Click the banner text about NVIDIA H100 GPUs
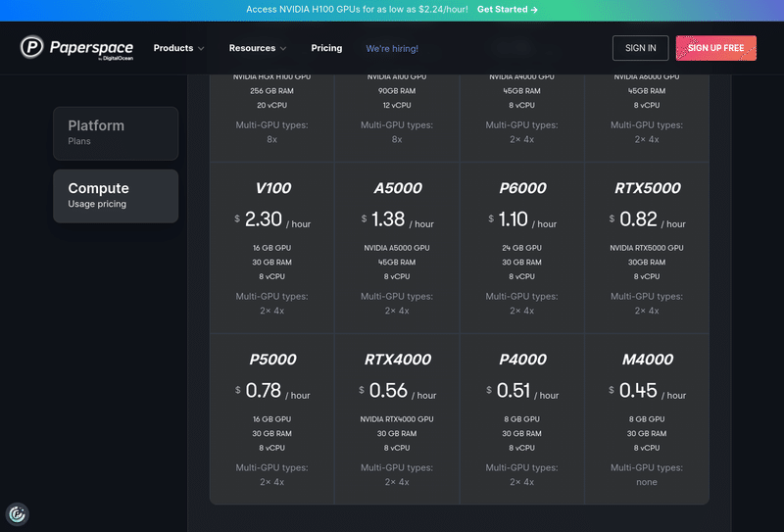The width and height of the screenshot is (784, 532). click(x=357, y=10)
